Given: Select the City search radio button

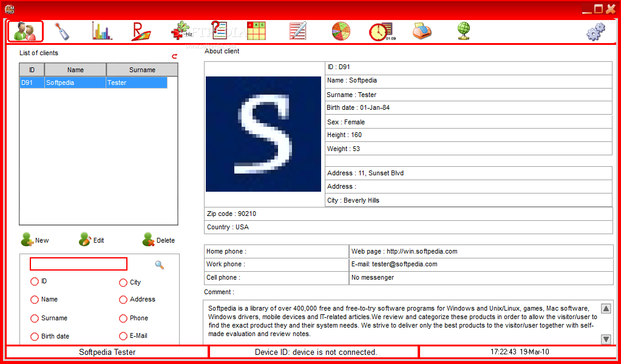Looking at the screenshot, I should tap(123, 282).
